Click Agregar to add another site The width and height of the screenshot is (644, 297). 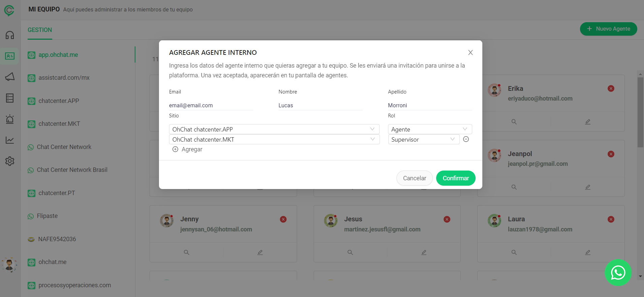[x=192, y=149]
